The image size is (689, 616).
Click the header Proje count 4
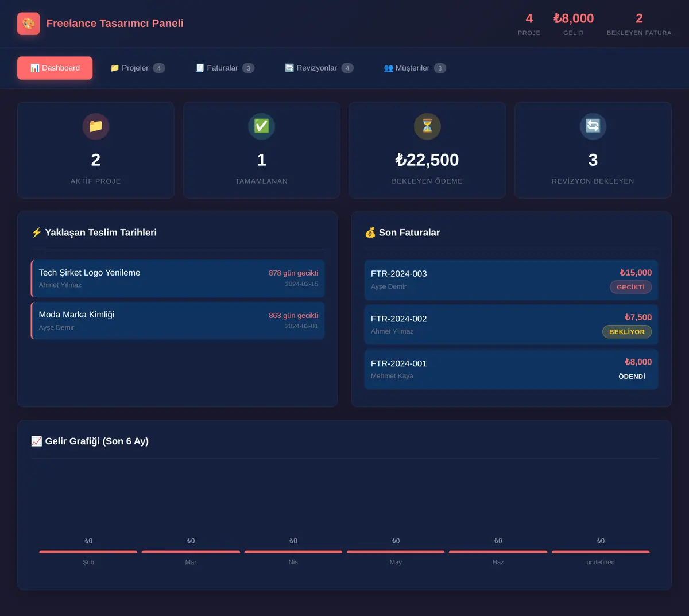[x=529, y=18]
